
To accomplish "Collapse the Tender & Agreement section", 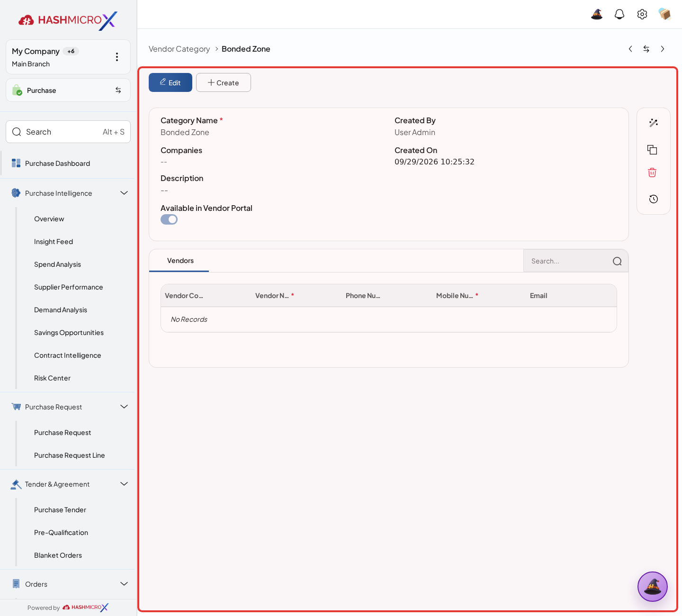I will [x=124, y=484].
